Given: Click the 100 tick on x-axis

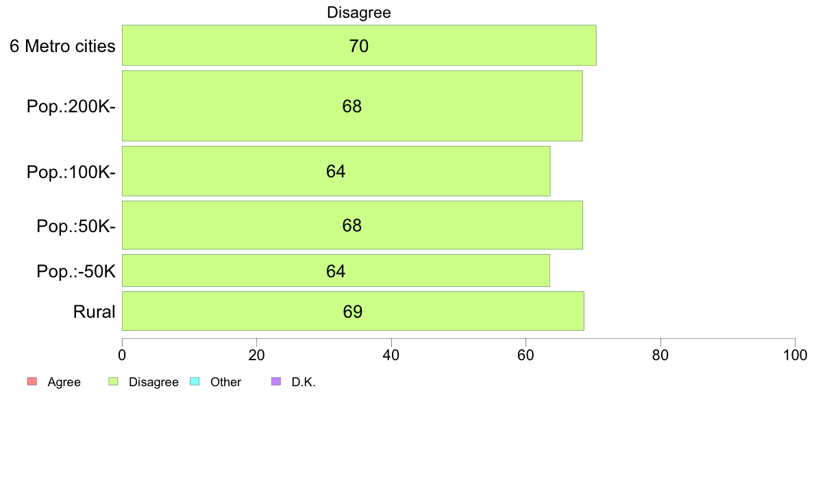Looking at the screenshot, I should tap(795, 355).
